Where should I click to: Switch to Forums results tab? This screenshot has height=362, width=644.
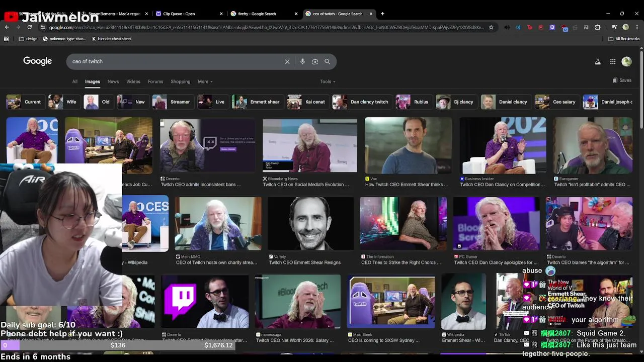pos(155,81)
